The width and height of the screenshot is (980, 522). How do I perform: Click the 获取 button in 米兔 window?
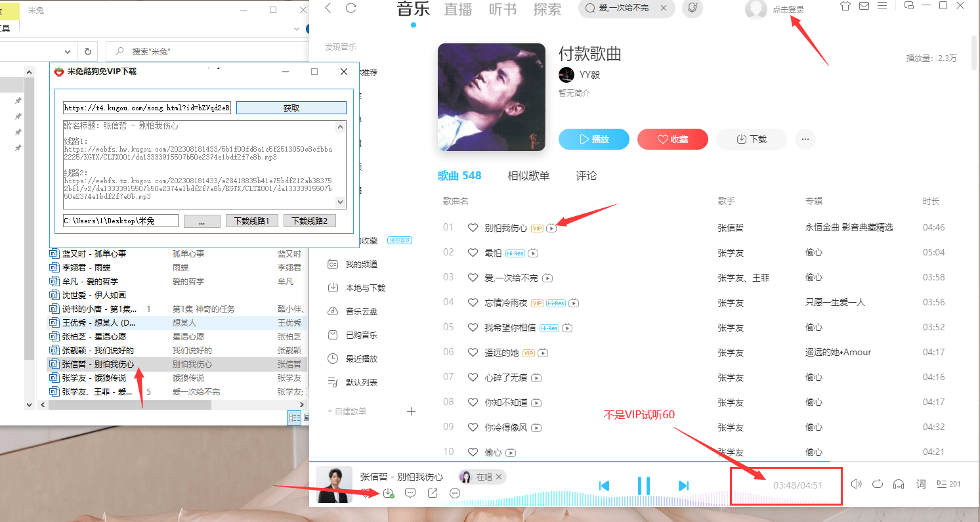(x=291, y=108)
